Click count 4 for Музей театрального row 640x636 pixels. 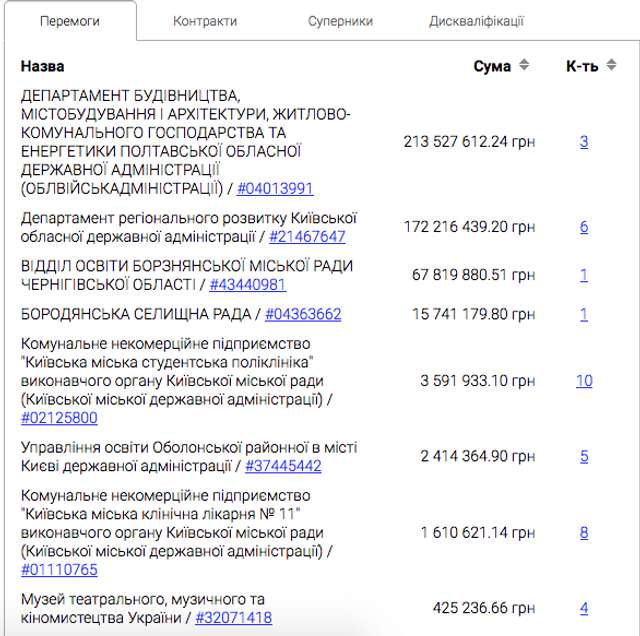(584, 608)
